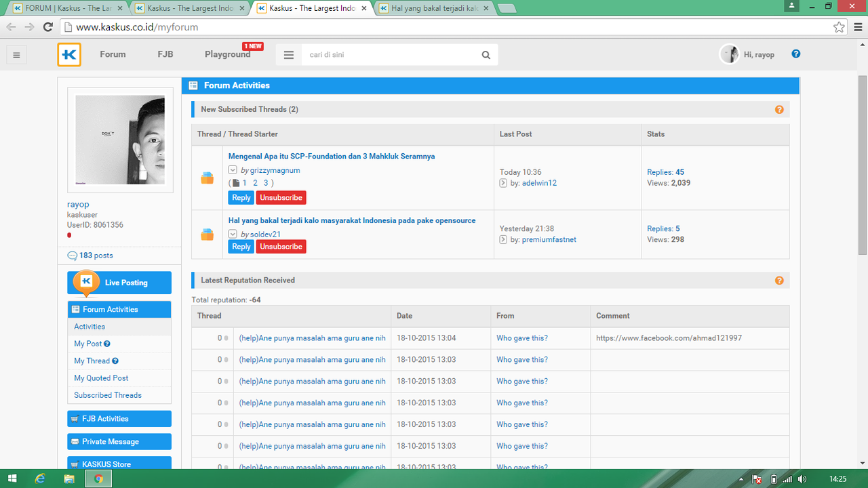Open Mengenal Apa itu SCP-Foundation thread
The image size is (868, 488).
pos(332,157)
